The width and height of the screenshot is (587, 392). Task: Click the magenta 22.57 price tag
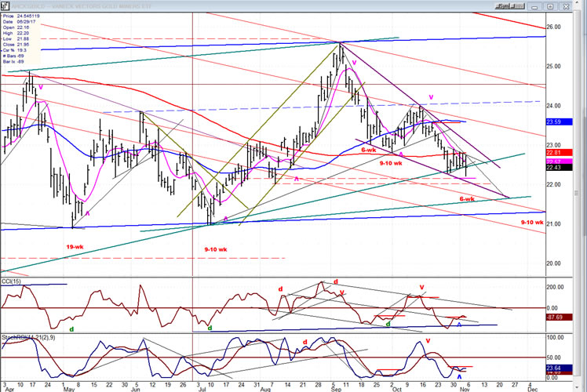point(556,162)
